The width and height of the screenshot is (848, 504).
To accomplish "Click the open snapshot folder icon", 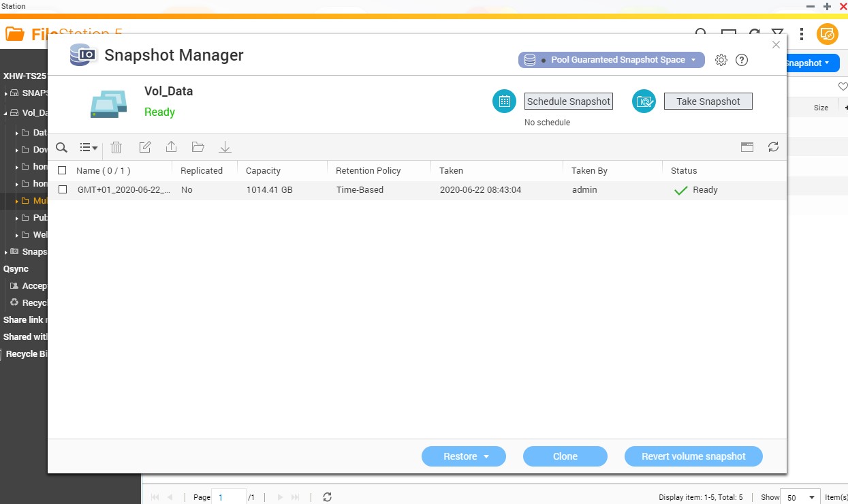I will point(198,147).
